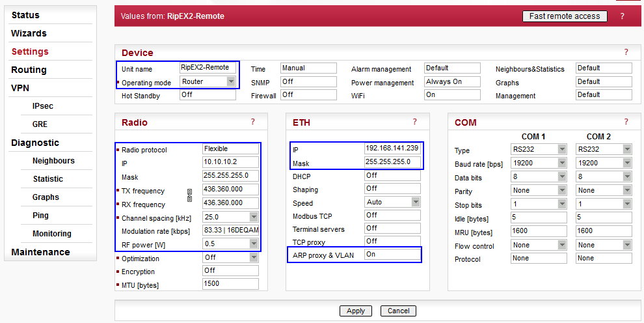Open the Firewall setting field

click(x=309, y=94)
